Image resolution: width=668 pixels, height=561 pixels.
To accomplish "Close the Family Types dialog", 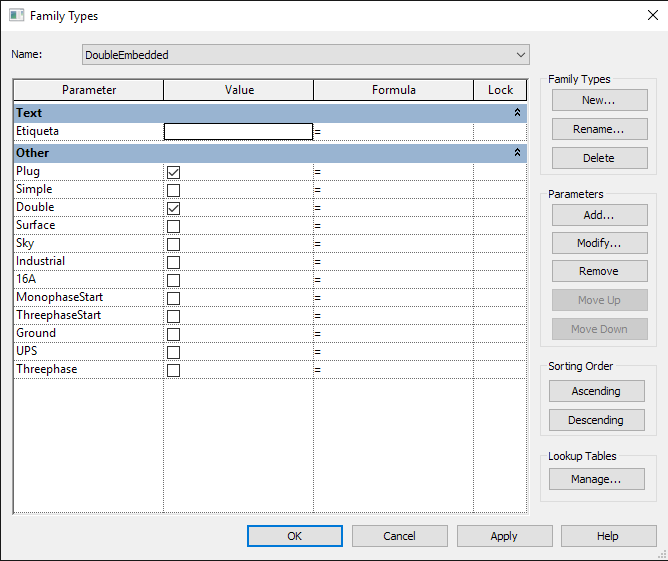I will (653, 15).
